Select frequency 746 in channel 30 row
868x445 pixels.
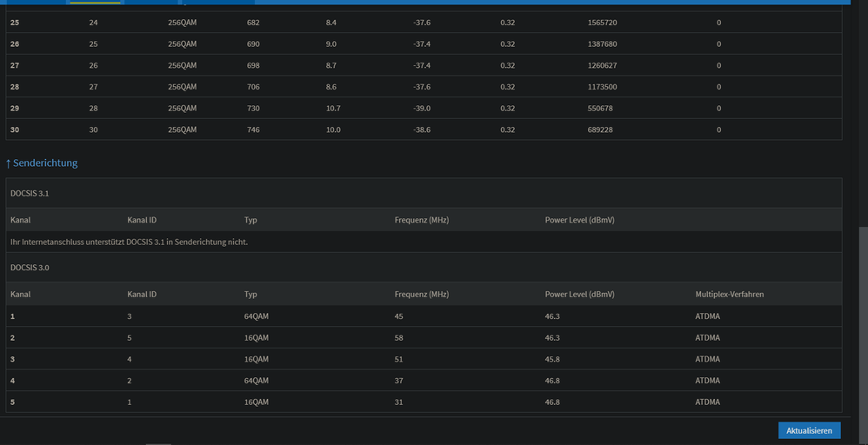[x=253, y=130]
